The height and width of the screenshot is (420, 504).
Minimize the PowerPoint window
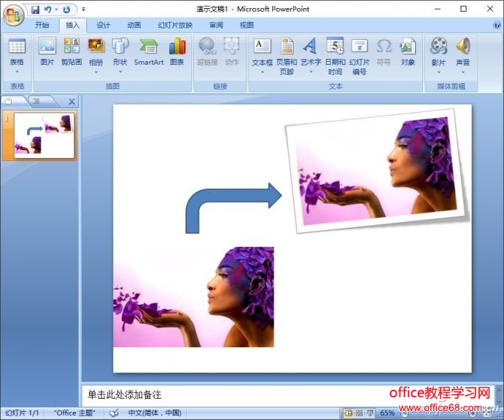(437, 9)
